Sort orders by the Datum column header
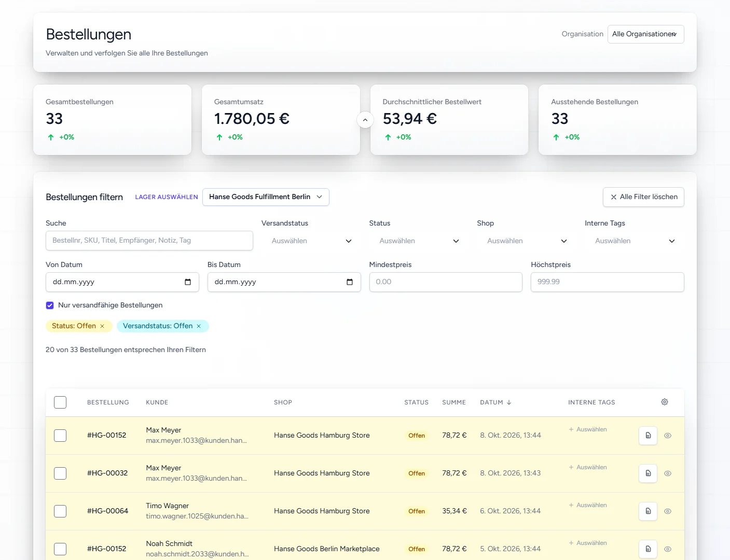 point(496,402)
